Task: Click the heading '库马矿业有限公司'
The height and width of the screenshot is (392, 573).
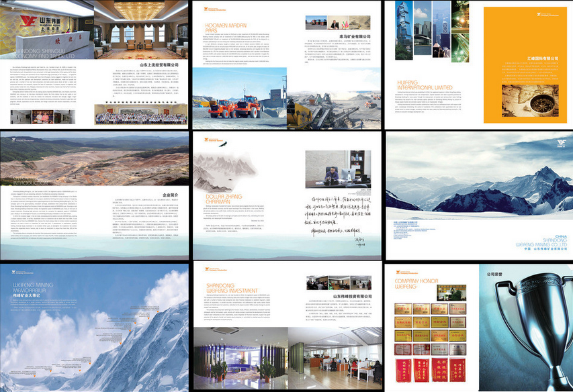Action: point(355,36)
